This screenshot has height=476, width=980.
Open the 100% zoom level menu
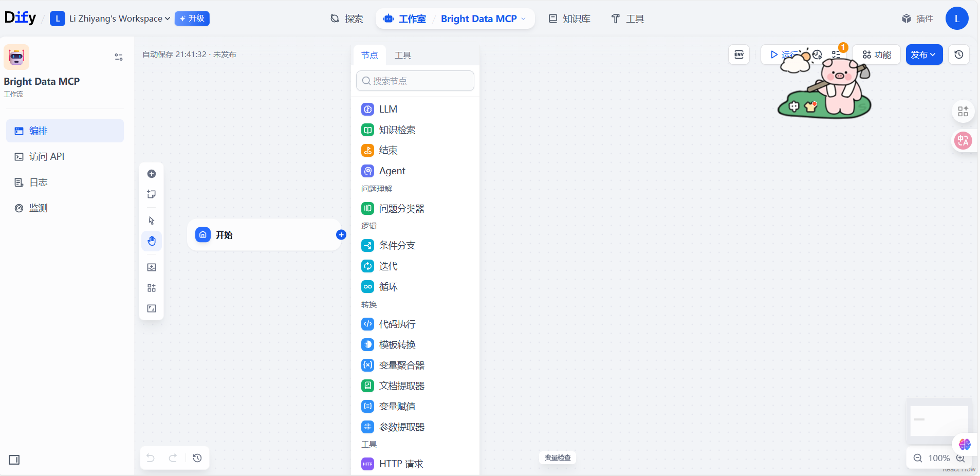pos(939,458)
